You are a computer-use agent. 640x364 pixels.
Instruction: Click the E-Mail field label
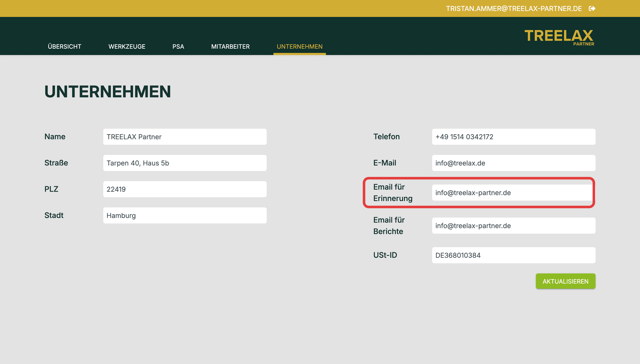(385, 163)
